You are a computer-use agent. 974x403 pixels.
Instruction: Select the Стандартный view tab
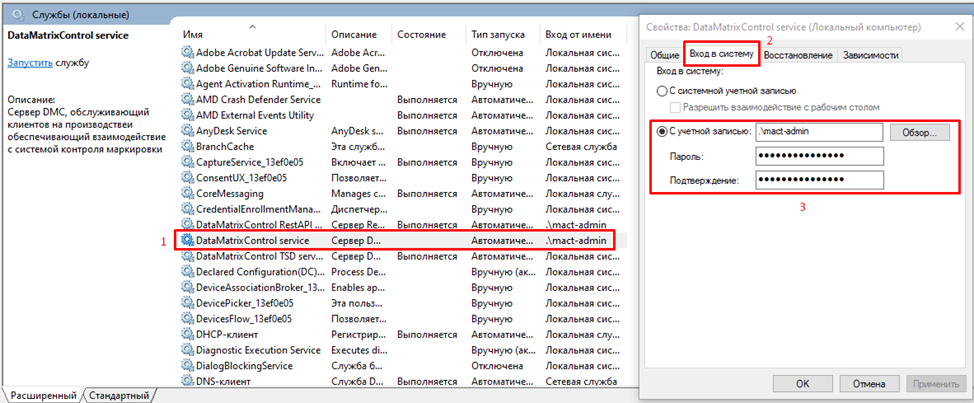(119, 395)
